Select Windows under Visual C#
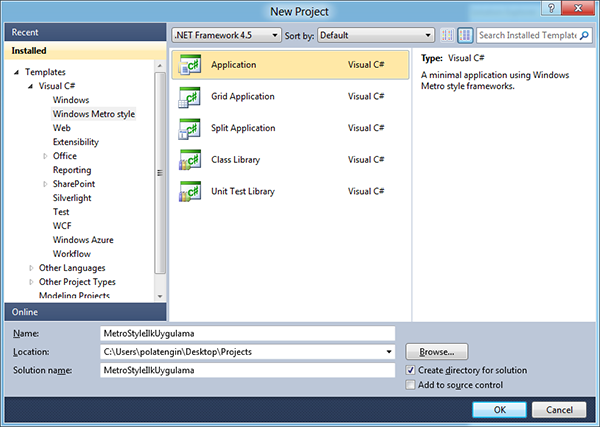The width and height of the screenshot is (600, 427). tap(71, 100)
